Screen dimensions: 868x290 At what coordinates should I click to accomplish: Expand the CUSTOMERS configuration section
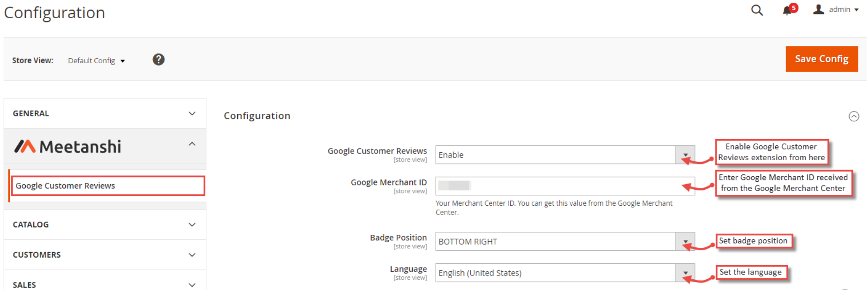(105, 255)
